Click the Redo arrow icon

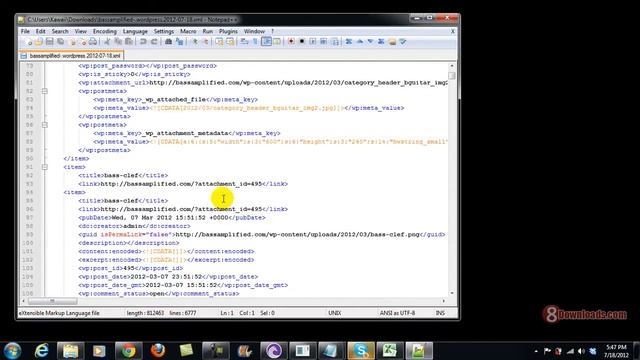pyautogui.click(x=154, y=42)
